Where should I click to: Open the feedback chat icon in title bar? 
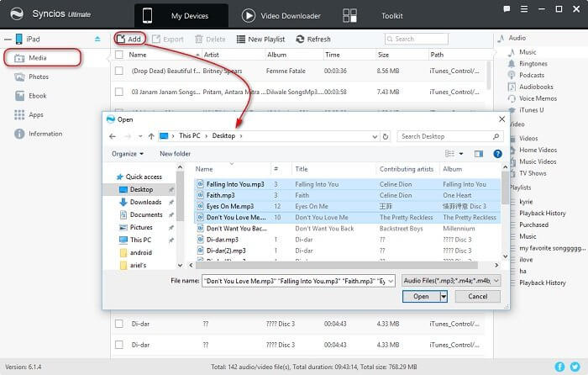point(507,9)
